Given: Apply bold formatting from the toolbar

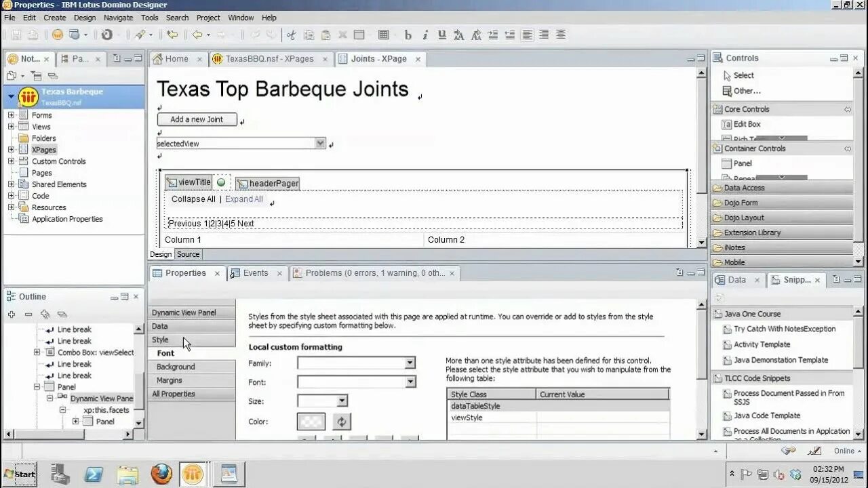Looking at the screenshot, I should click(x=408, y=35).
